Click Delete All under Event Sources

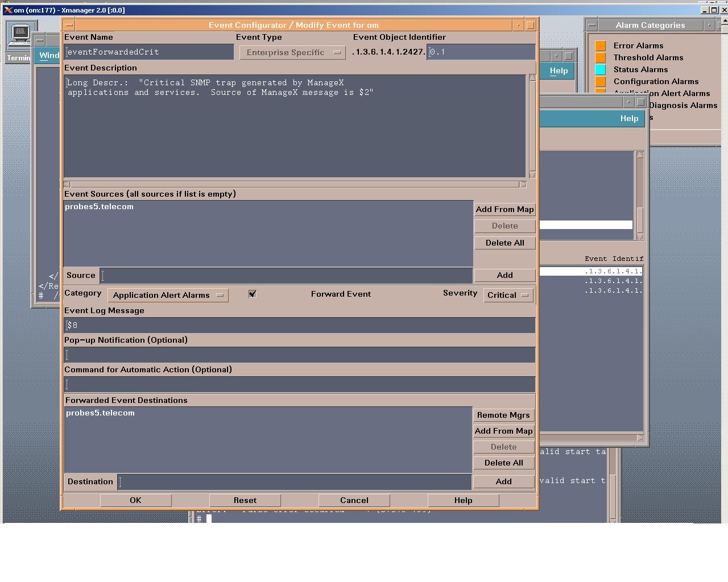[x=504, y=243]
